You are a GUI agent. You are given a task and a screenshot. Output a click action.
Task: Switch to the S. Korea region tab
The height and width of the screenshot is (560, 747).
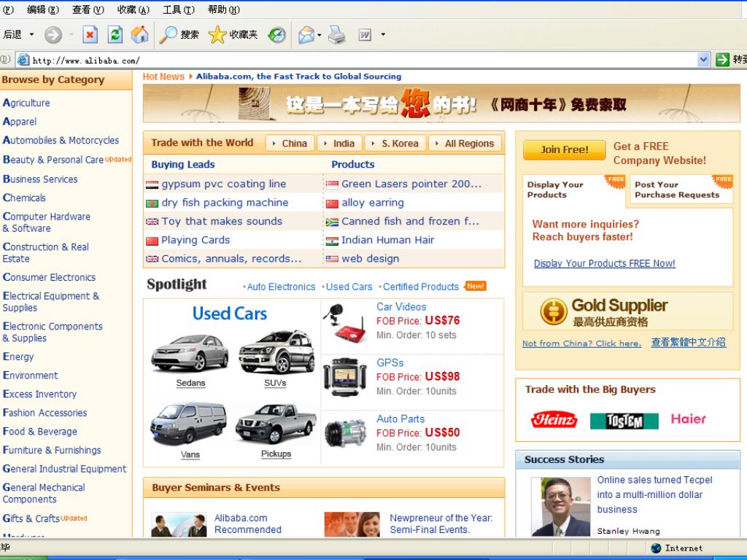point(395,144)
